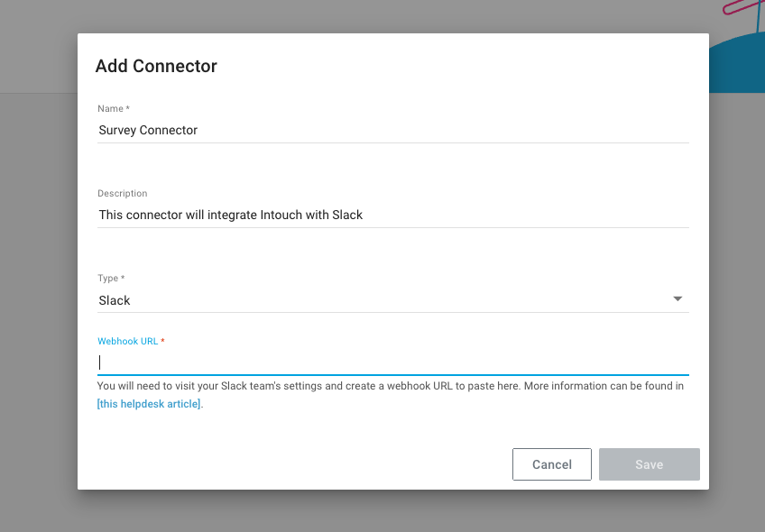Click the Name input field
This screenshot has height=532, width=765.
click(392, 130)
